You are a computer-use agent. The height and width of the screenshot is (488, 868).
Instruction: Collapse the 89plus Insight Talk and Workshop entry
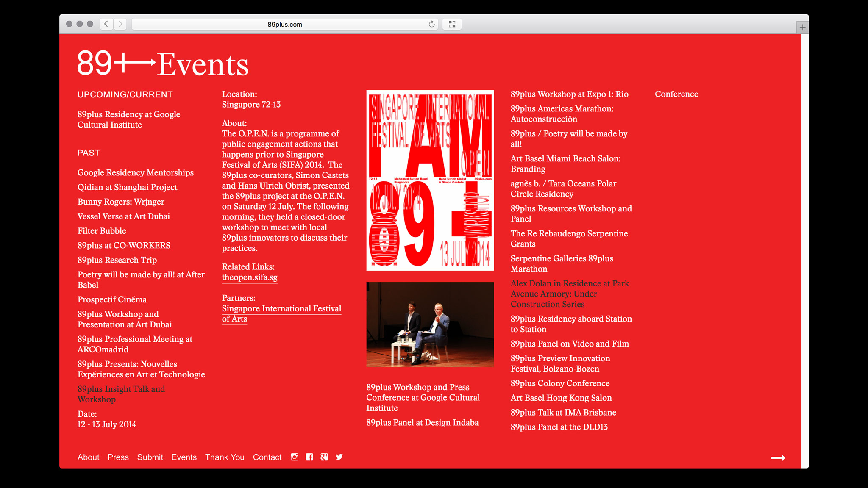pos(121,394)
